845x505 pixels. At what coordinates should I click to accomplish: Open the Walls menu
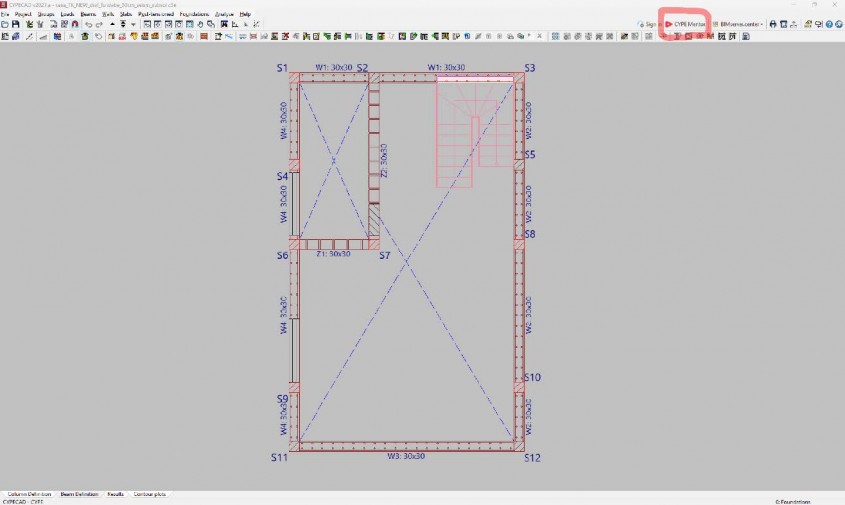click(x=108, y=14)
